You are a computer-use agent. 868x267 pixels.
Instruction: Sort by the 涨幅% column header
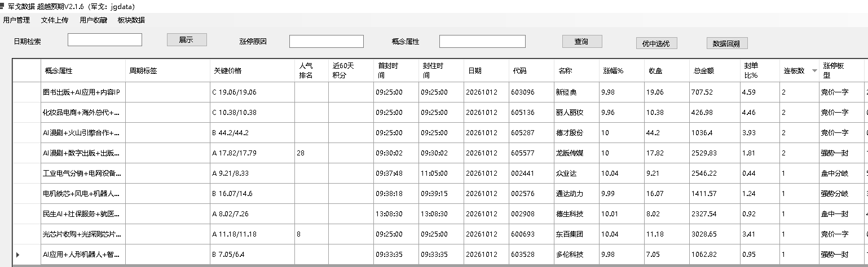622,71
